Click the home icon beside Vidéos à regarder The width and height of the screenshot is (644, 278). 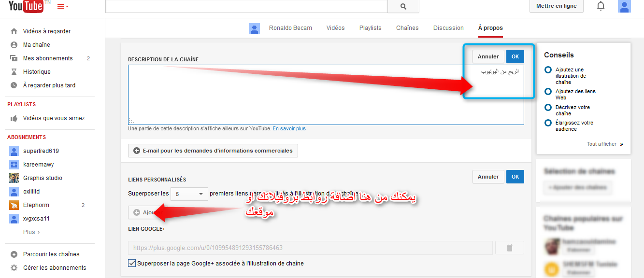click(x=14, y=31)
